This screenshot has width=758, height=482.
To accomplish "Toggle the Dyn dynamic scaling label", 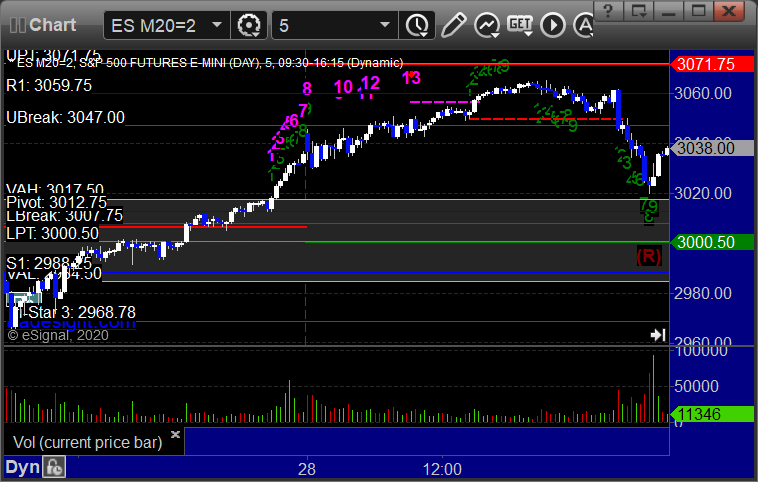I will (x=22, y=467).
